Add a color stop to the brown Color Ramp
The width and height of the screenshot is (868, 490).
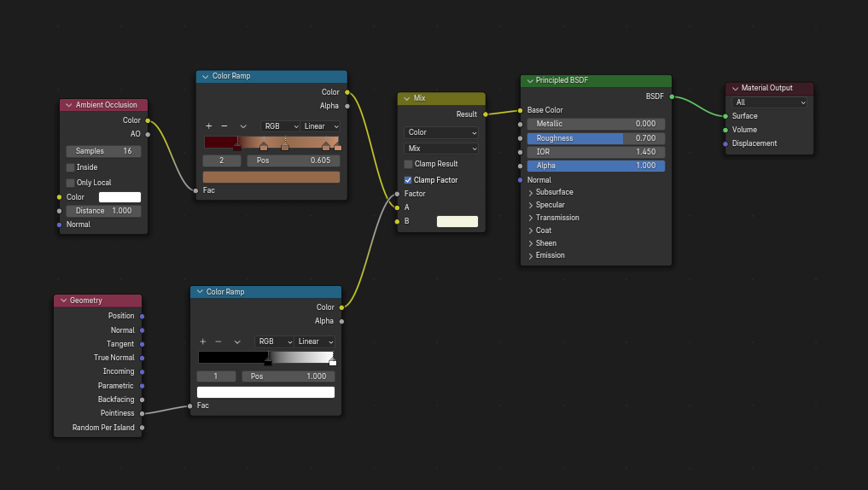208,126
